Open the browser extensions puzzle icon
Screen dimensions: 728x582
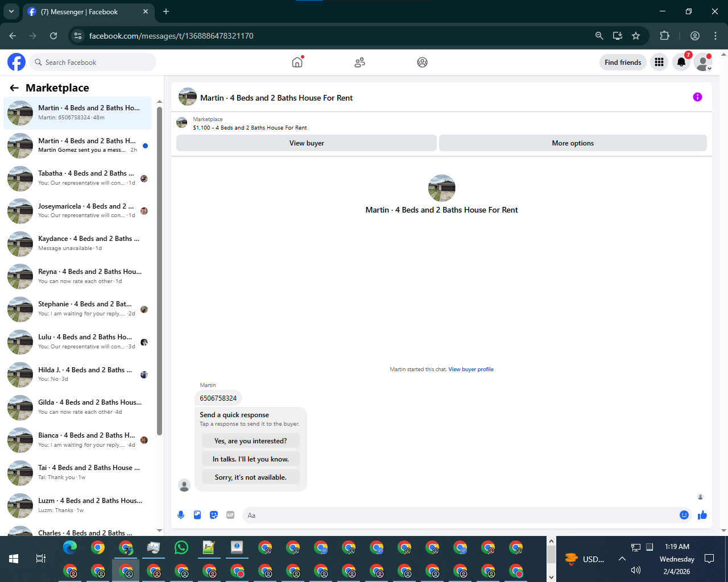point(664,36)
